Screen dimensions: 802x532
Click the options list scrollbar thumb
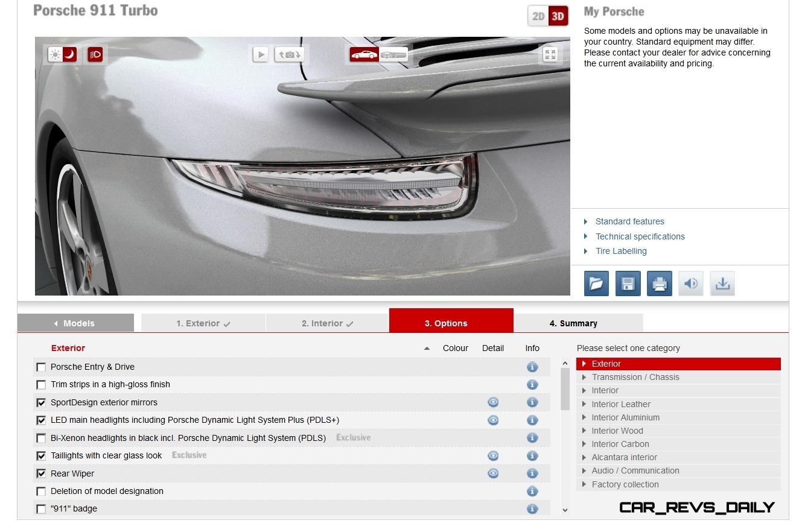pos(565,389)
